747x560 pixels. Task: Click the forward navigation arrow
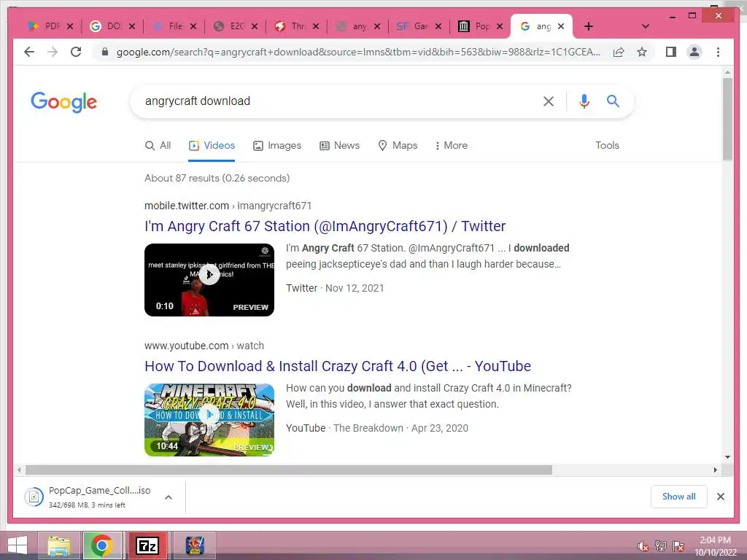point(53,52)
